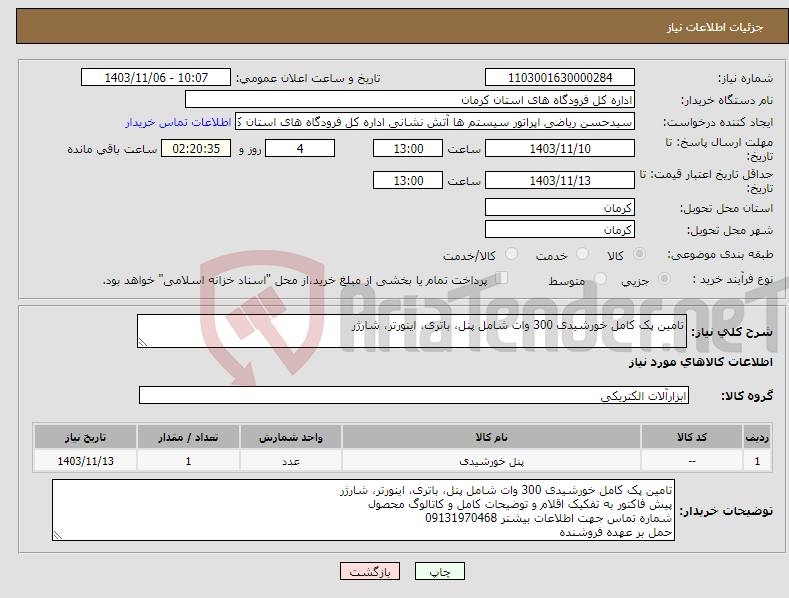Click the عدد unit cell
789x598 pixels.
(291, 461)
